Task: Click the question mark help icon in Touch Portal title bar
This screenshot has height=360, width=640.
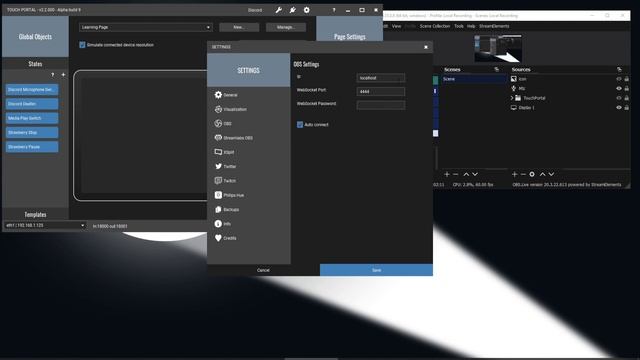Action: [334, 10]
